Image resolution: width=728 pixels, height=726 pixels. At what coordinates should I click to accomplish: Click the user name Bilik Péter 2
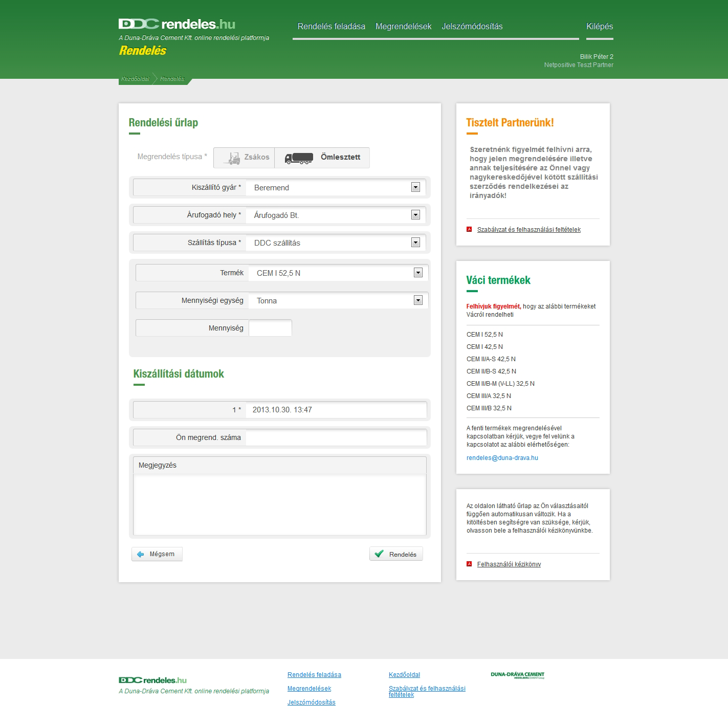[x=597, y=57]
